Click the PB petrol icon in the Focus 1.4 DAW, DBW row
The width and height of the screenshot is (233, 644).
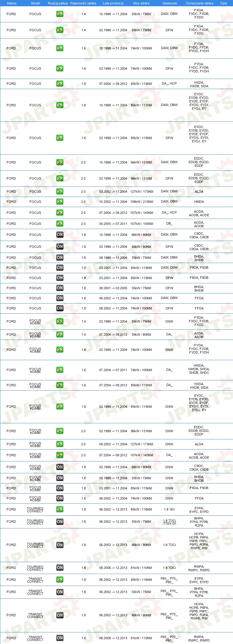click(60, 14)
